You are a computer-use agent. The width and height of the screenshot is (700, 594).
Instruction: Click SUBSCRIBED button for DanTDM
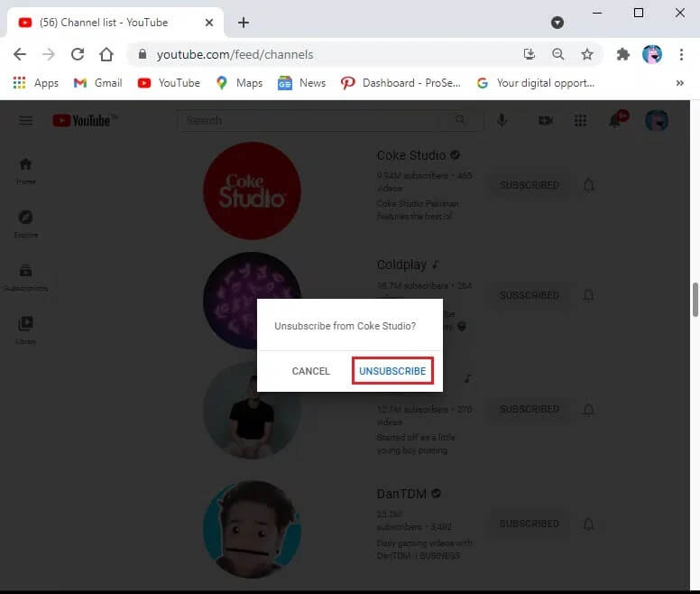[x=529, y=524]
